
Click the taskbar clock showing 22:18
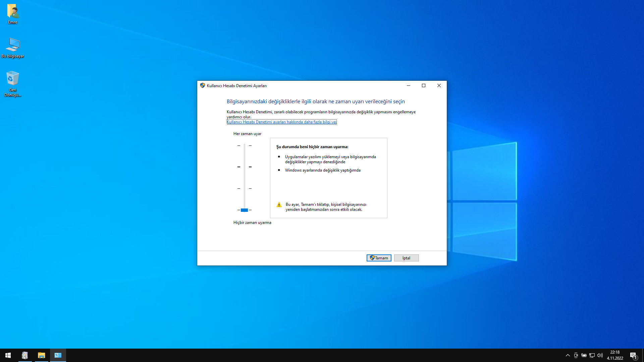(x=615, y=355)
